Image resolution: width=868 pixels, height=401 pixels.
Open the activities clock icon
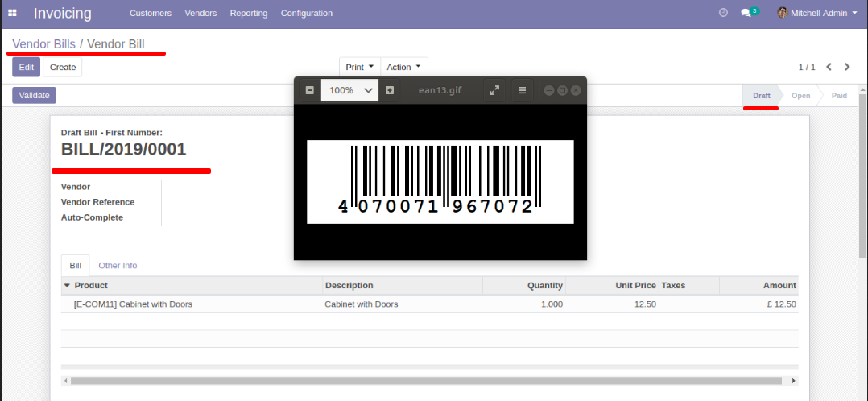pyautogui.click(x=723, y=13)
